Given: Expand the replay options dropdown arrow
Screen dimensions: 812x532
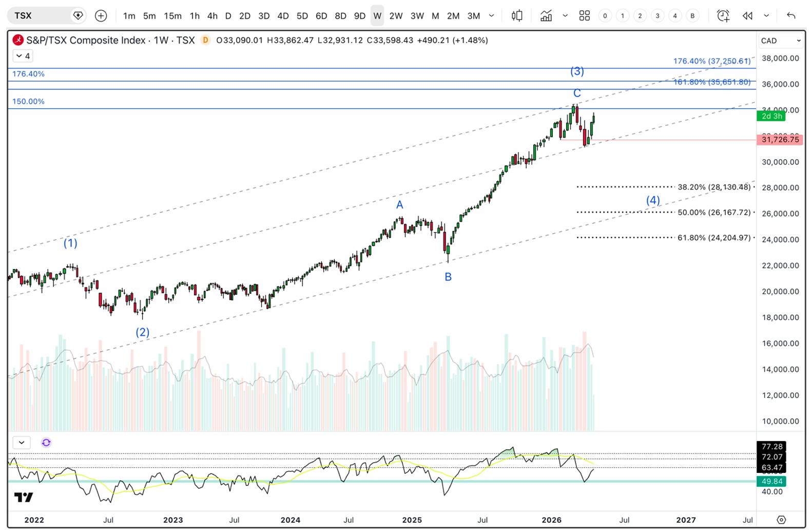Looking at the screenshot, I should pyautogui.click(x=766, y=15).
